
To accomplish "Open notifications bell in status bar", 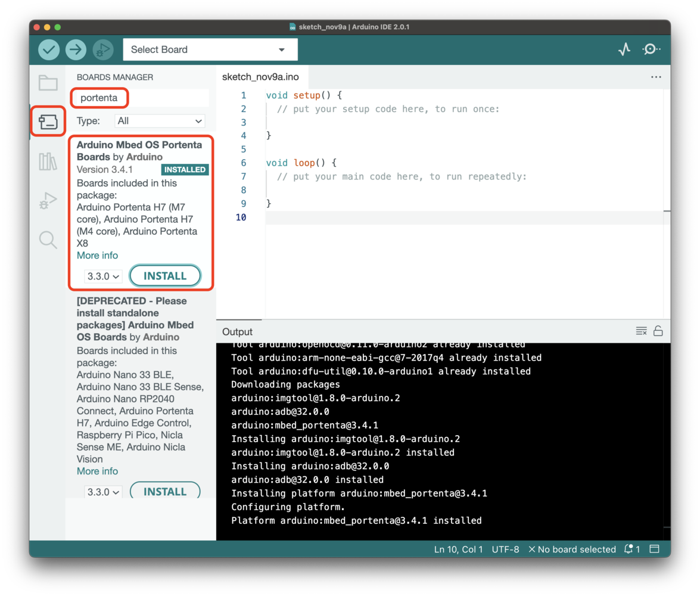I will pyautogui.click(x=631, y=549).
